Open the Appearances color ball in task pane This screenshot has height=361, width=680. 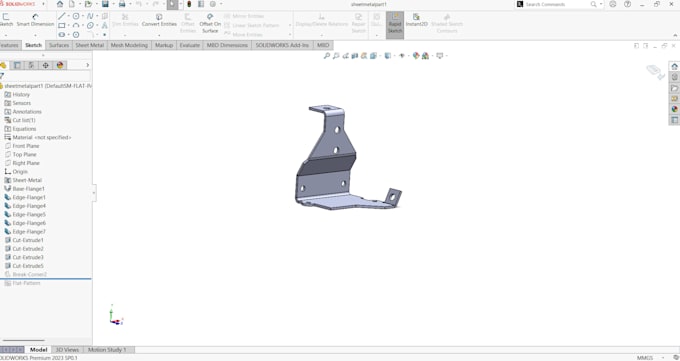pos(674,109)
